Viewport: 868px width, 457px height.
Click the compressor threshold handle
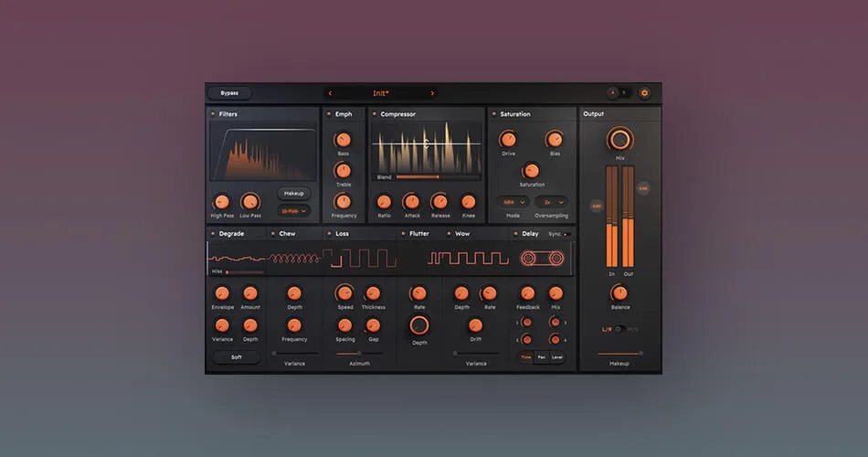(x=427, y=144)
